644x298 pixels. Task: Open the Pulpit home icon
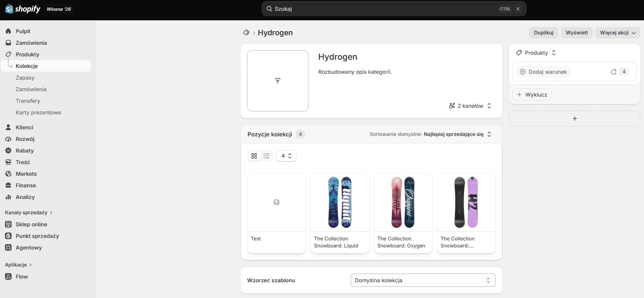tap(8, 31)
